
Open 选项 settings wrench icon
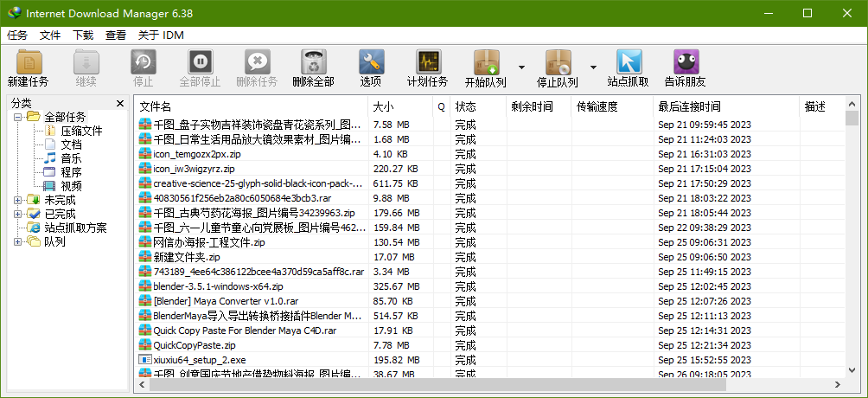(372, 62)
